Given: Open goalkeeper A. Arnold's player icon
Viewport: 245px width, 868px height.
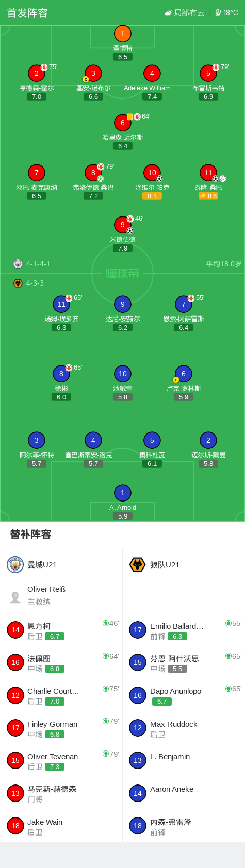Looking at the screenshot, I should click(x=122, y=493).
